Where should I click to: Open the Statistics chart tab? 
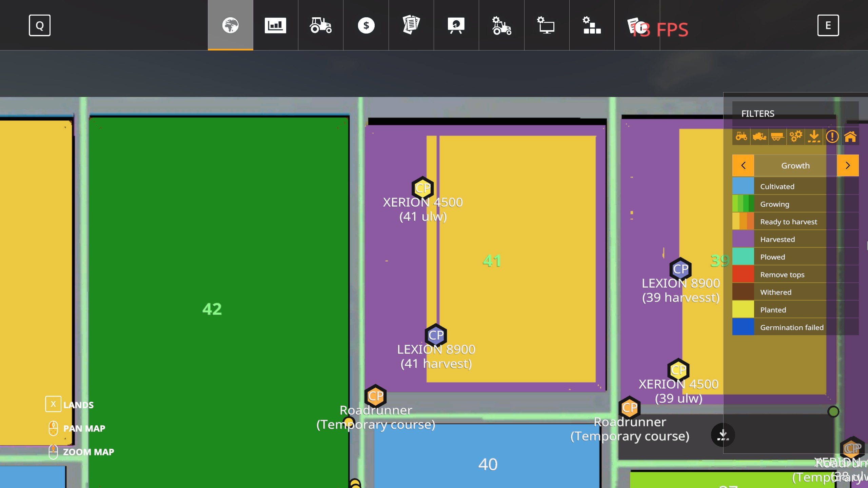click(275, 25)
